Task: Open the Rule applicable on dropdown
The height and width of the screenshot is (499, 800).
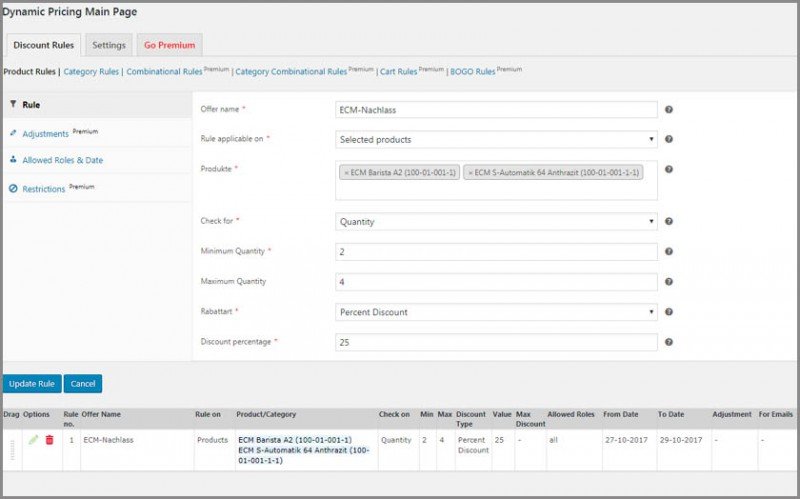Action: [x=496, y=140]
